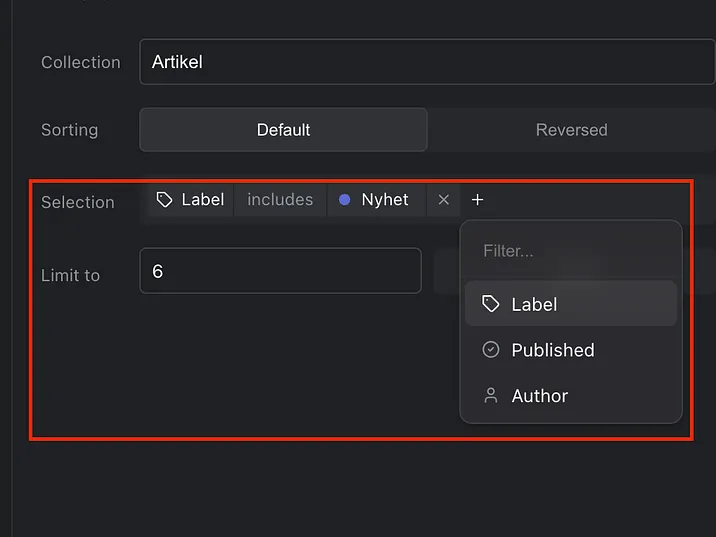Click the Label text in the filter chip

tap(203, 200)
